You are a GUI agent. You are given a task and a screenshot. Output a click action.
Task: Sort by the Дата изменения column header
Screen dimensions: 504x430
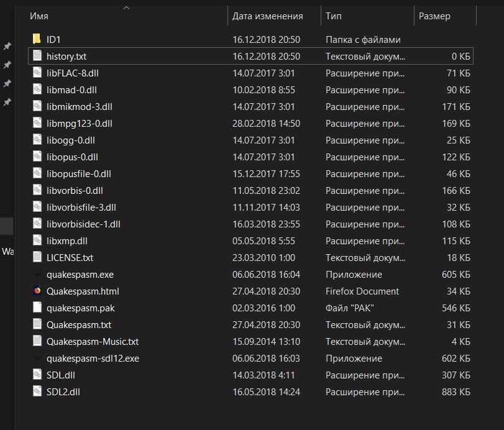[267, 16]
